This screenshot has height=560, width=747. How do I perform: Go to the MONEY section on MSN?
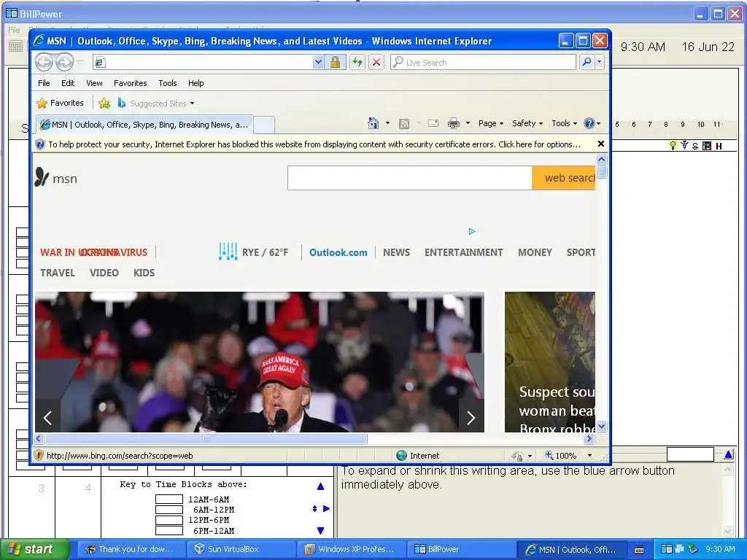[x=535, y=252]
